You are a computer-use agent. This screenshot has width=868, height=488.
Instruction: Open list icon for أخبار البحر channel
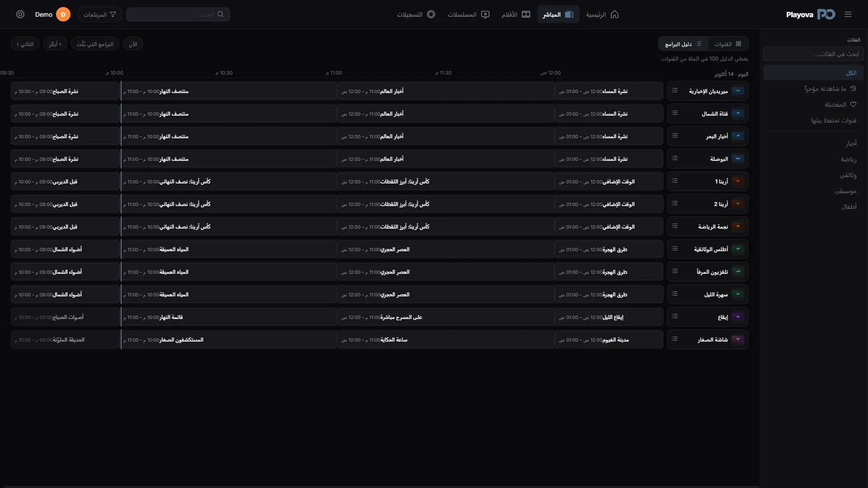675,136
